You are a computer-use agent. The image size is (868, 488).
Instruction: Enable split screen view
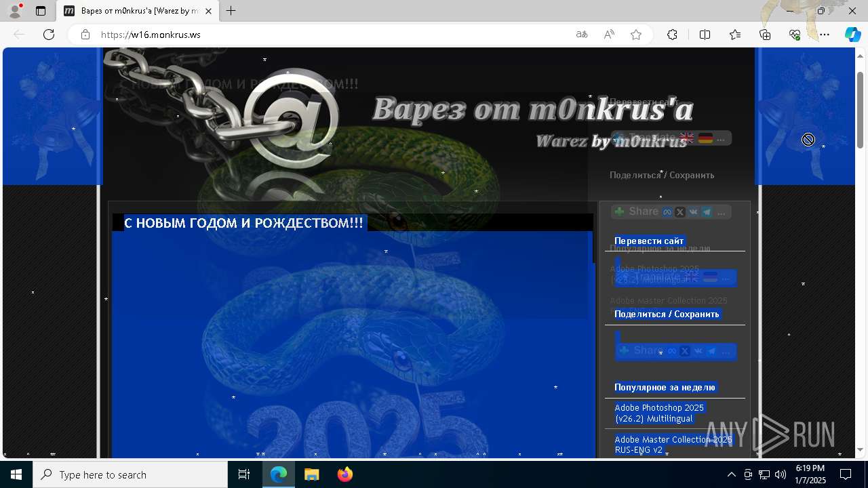click(705, 35)
